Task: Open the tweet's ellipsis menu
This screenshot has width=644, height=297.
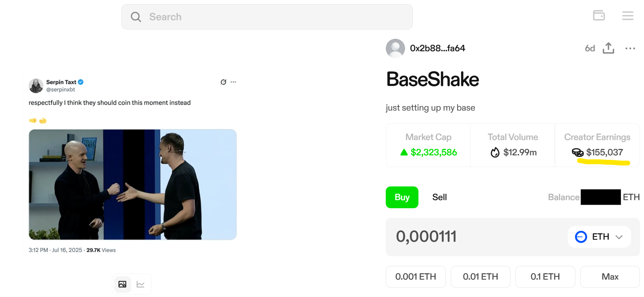Action: 233,82
